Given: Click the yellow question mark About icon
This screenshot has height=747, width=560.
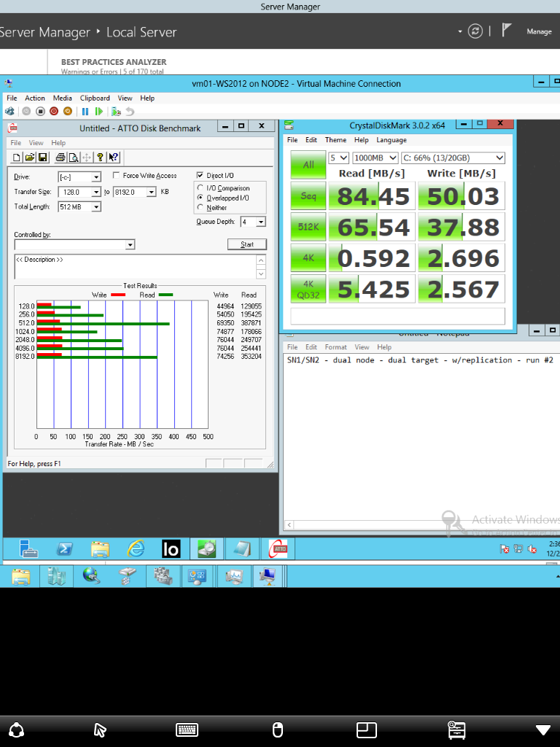Looking at the screenshot, I should coord(100,158).
